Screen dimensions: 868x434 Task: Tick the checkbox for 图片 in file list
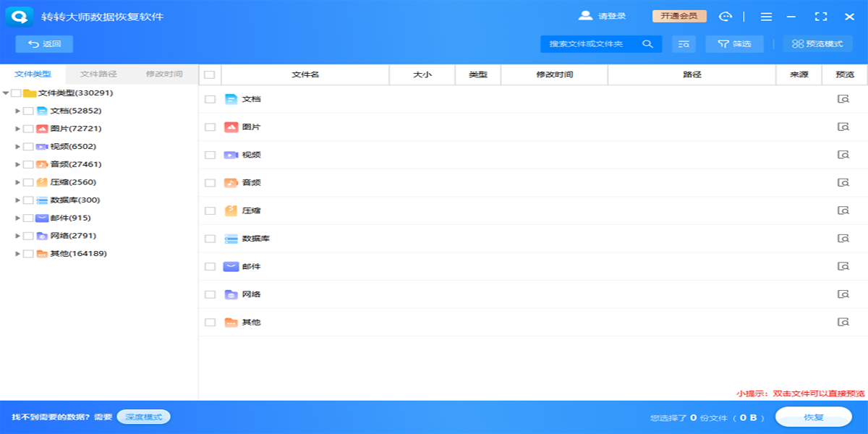(210, 127)
